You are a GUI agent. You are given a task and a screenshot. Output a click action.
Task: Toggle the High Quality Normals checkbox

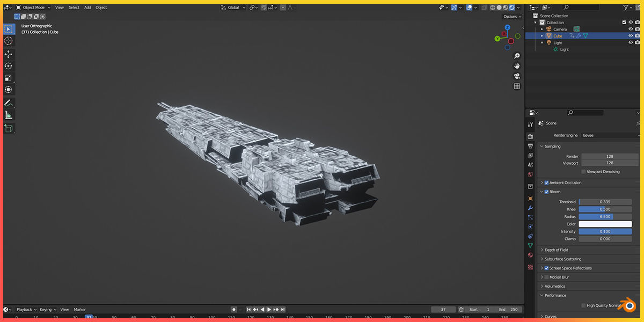point(583,305)
